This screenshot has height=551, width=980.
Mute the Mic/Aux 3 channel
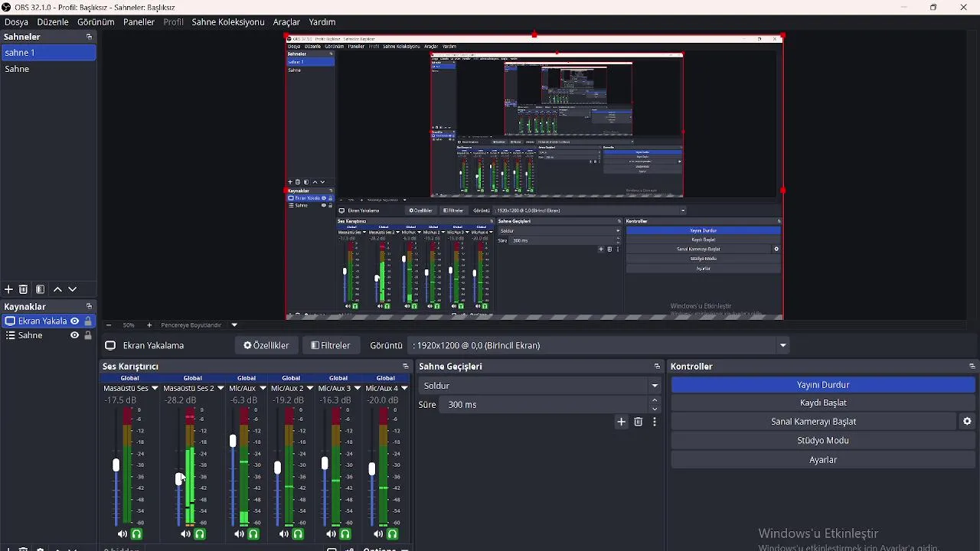pos(331,534)
